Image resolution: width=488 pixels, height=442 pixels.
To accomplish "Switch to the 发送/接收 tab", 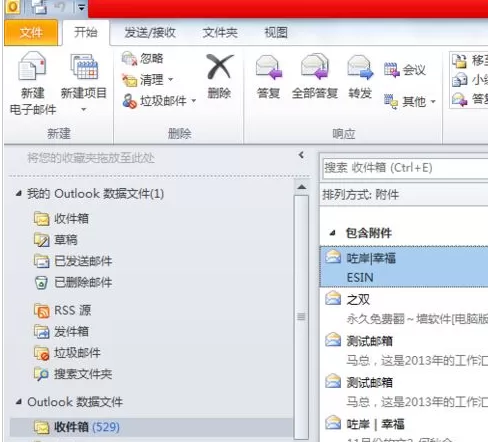I will pyautogui.click(x=150, y=33).
